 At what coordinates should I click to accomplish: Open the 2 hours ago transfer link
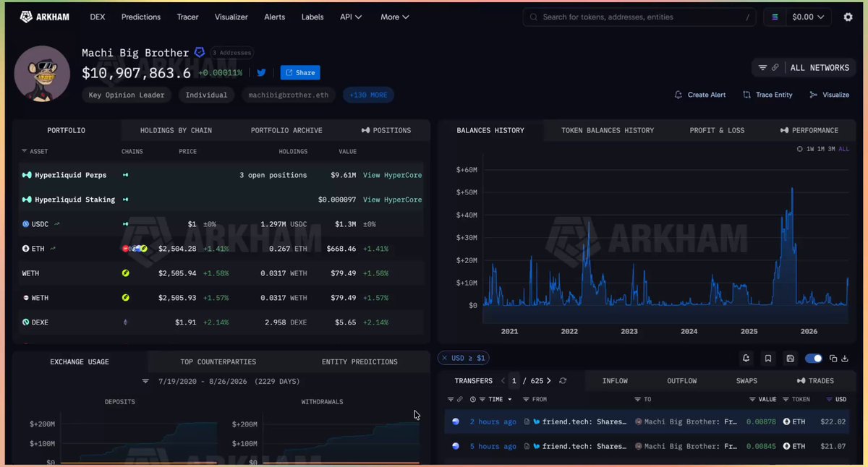coord(493,421)
